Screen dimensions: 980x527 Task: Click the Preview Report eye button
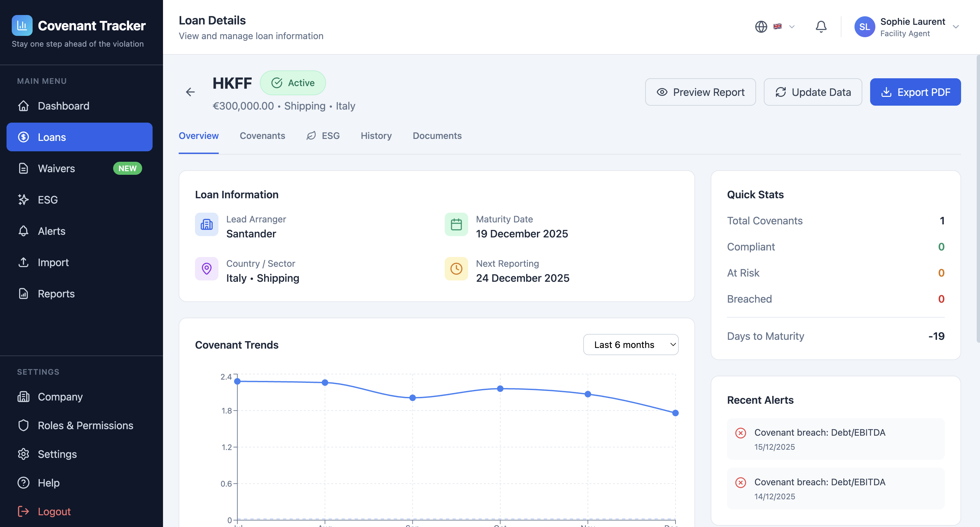pyautogui.click(x=700, y=92)
